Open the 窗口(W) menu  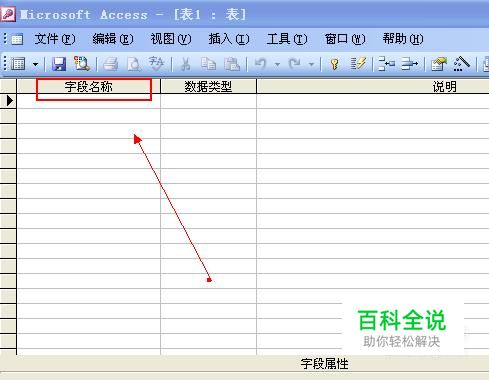coord(345,39)
